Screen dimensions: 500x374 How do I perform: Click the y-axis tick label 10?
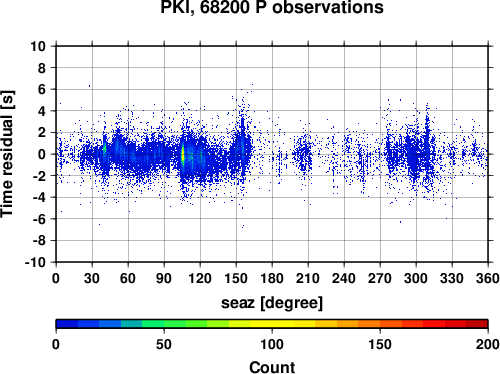point(38,46)
